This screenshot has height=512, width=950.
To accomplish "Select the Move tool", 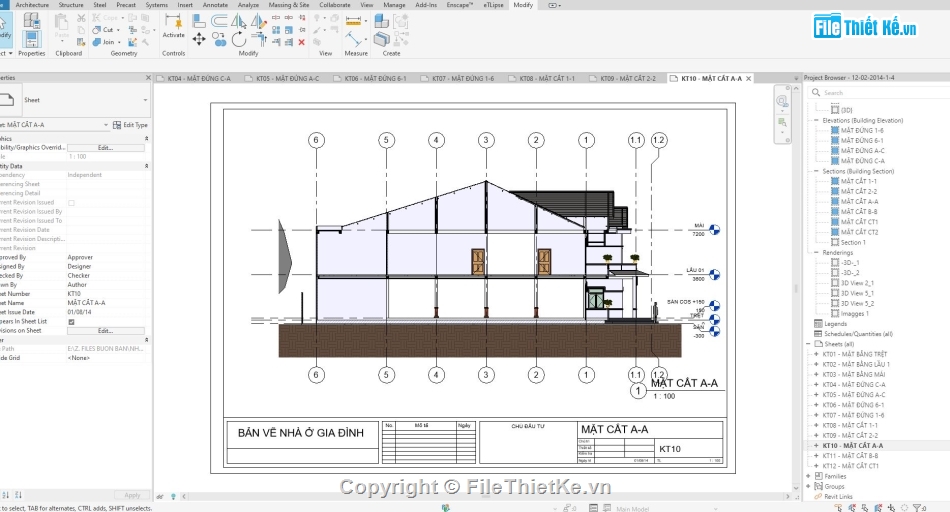I will point(199,39).
